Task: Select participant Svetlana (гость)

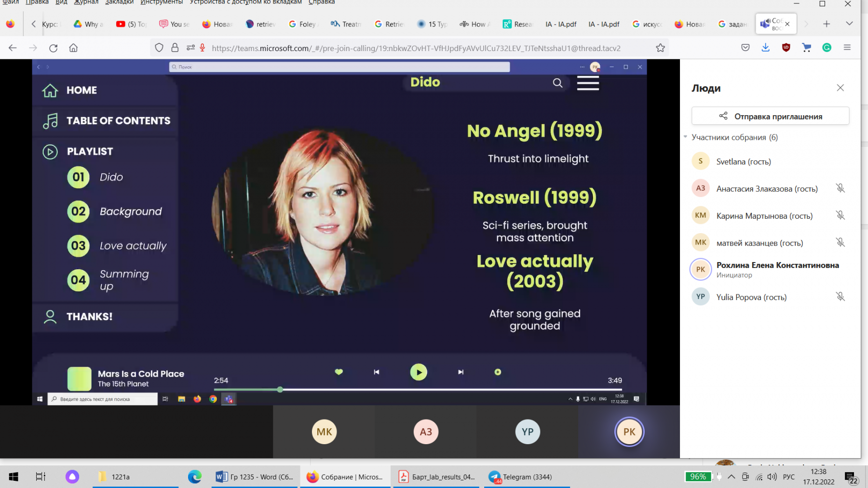Action: click(x=770, y=161)
